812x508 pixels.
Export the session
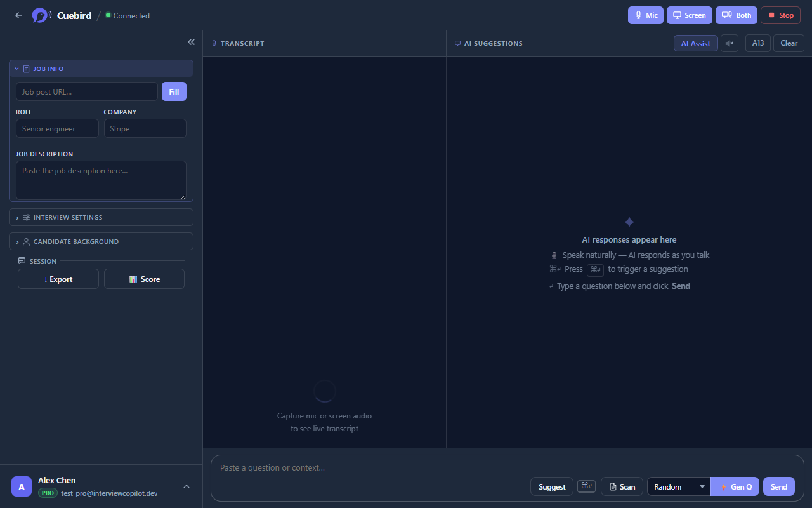coord(58,279)
